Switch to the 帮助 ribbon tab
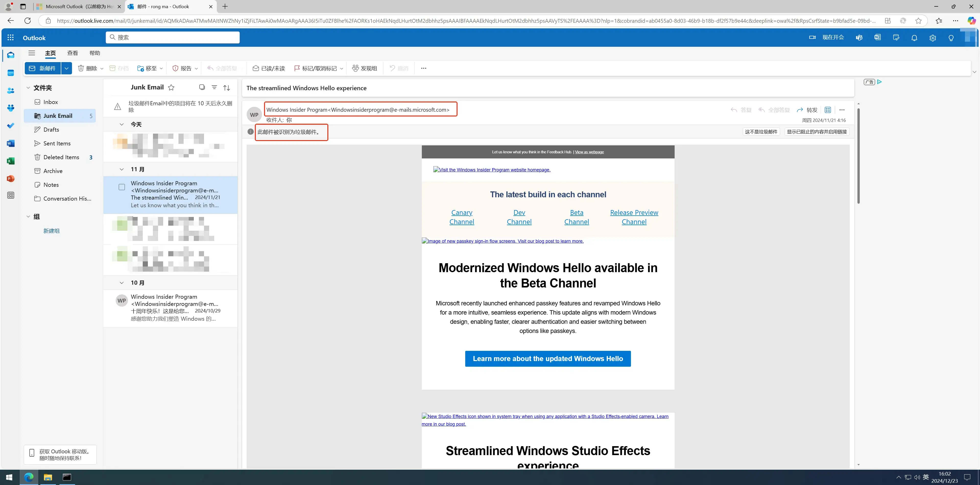The height and width of the screenshot is (485, 980). point(95,53)
